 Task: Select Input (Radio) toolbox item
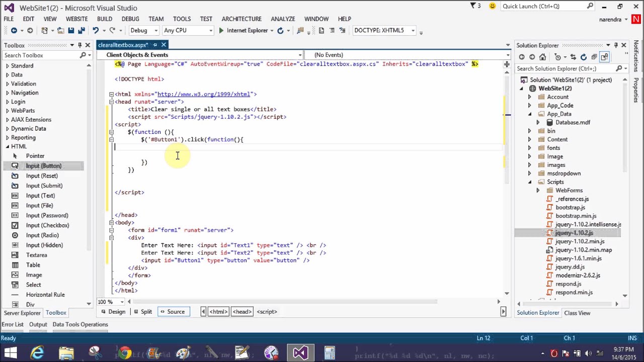point(42,235)
